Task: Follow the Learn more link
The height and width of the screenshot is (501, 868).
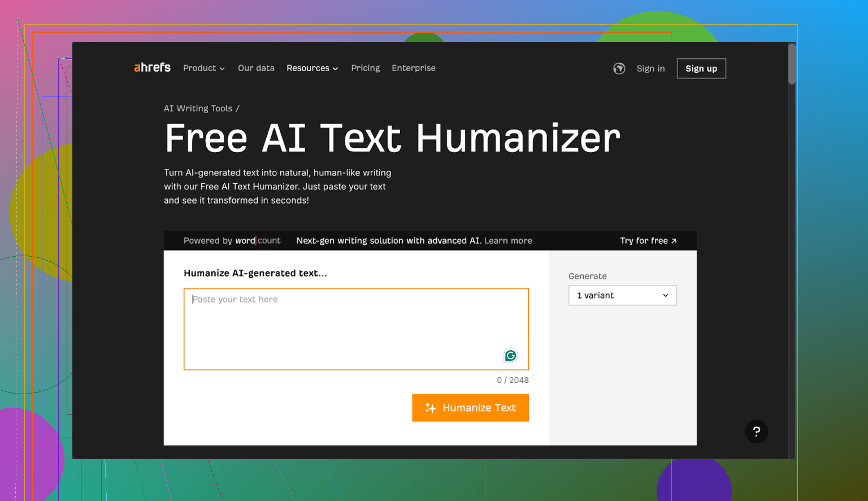Action: tap(508, 241)
